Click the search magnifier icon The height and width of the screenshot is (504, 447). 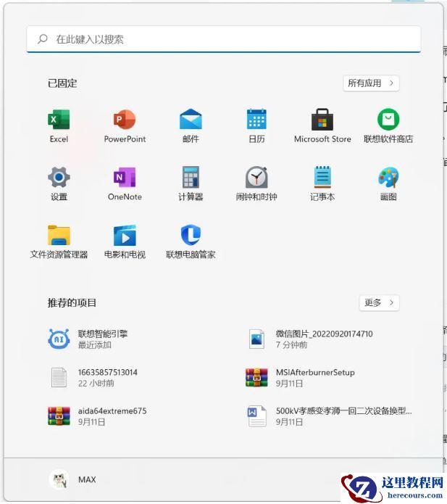[x=43, y=39]
